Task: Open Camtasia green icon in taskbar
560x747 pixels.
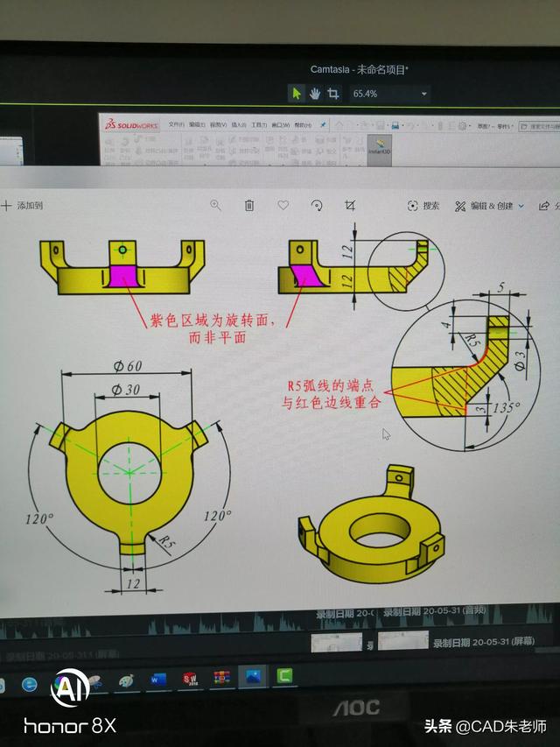Action: (x=283, y=677)
